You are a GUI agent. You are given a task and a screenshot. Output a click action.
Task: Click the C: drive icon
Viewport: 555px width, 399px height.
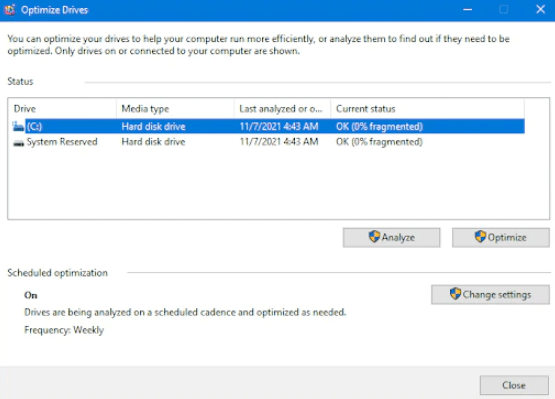(x=18, y=126)
